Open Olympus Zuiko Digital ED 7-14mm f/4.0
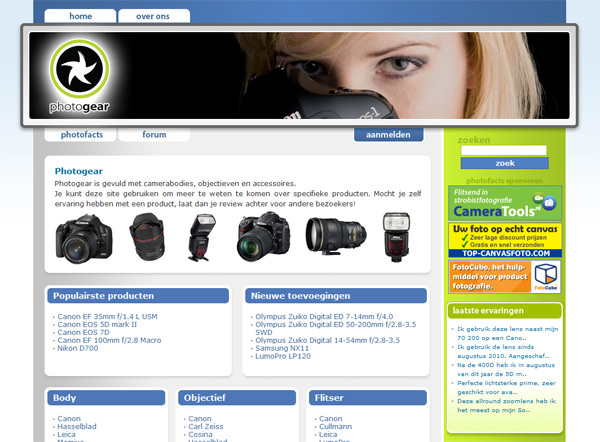This screenshot has width=600, height=442. pos(324,316)
